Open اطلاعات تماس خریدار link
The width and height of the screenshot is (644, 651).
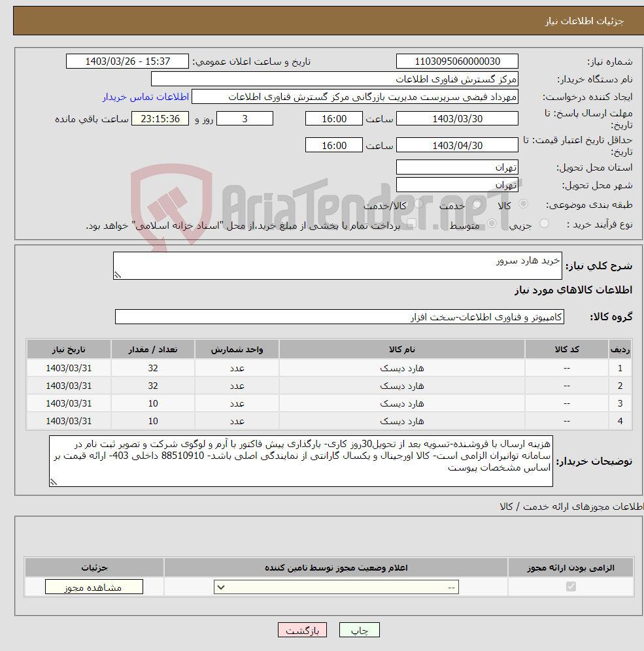click(146, 97)
